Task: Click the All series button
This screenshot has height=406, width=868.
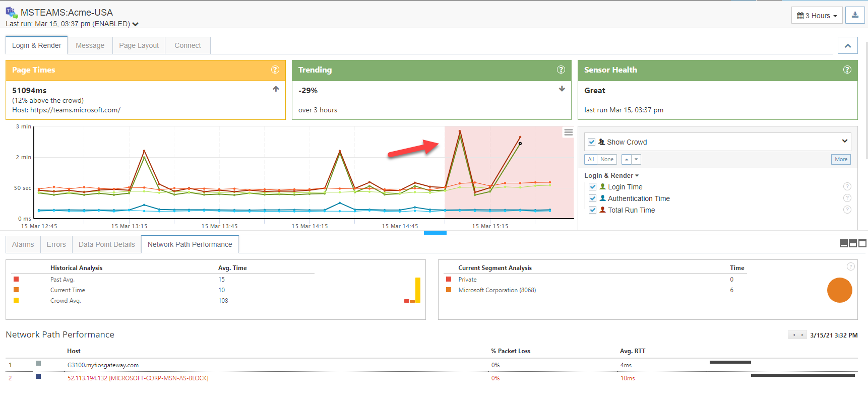Action: tap(591, 159)
